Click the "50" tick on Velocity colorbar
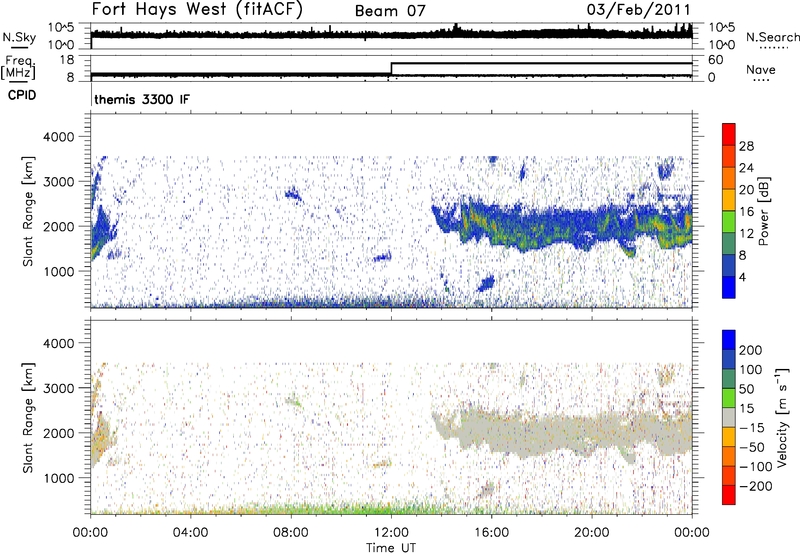This screenshot has width=800, height=554. [746, 389]
